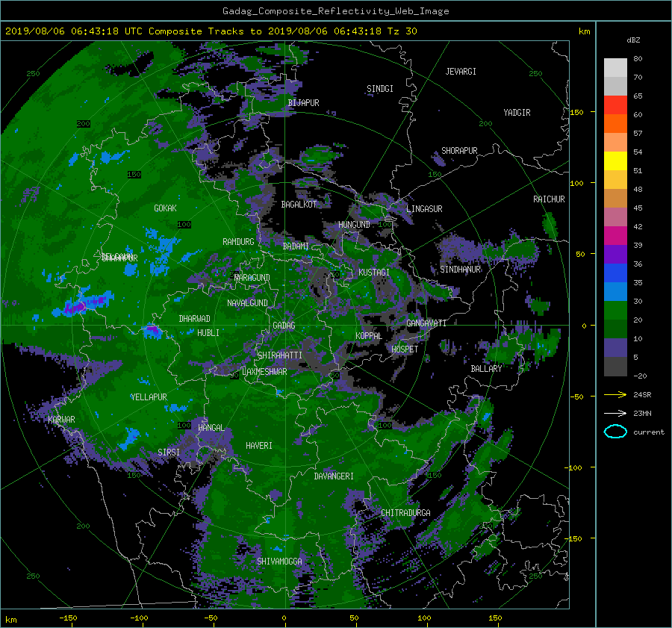Click the YADGIR city label
The image size is (672, 628).
pos(517,113)
